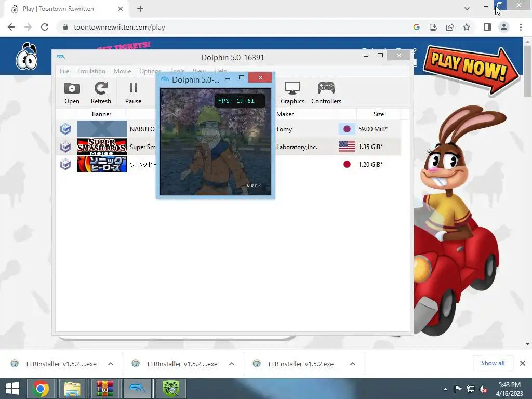Screen dimensions: 532x399
Task: Expand options for TTRInstaller-v1.5.2.exe download
Action: pos(353,364)
